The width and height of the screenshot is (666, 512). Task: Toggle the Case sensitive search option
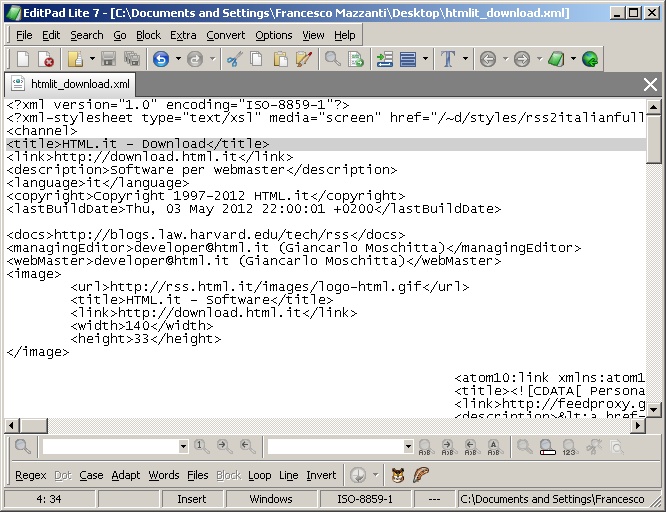pos(91,475)
